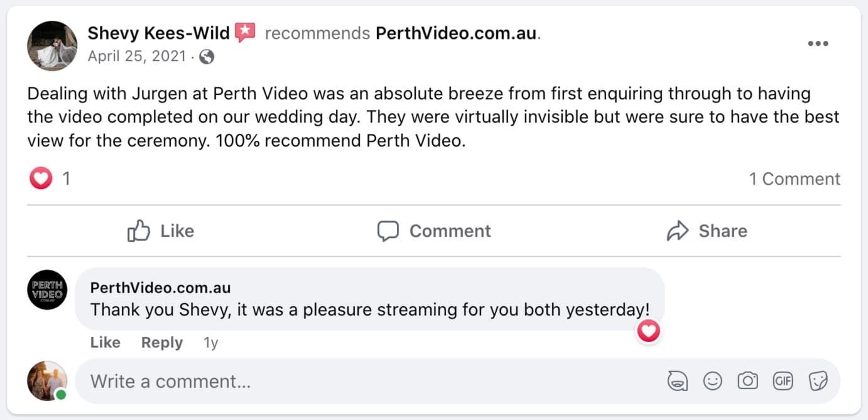Visit the PerthVideo.com.au page link in header
868x420 pixels.
point(457,33)
